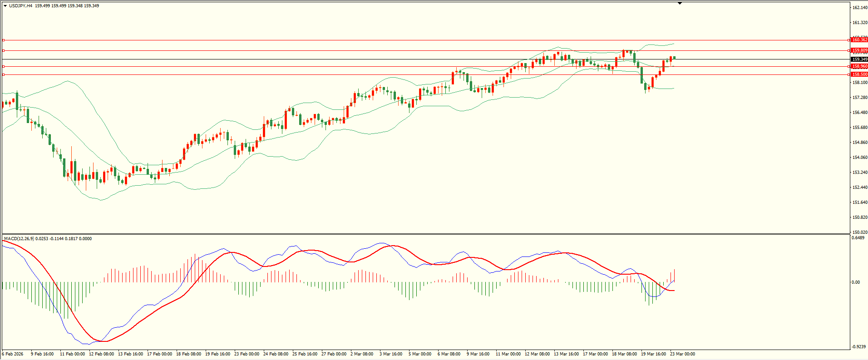868x360 pixels.
Task: Click left square handle of 158.960 line
Action: (x=3, y=66)
